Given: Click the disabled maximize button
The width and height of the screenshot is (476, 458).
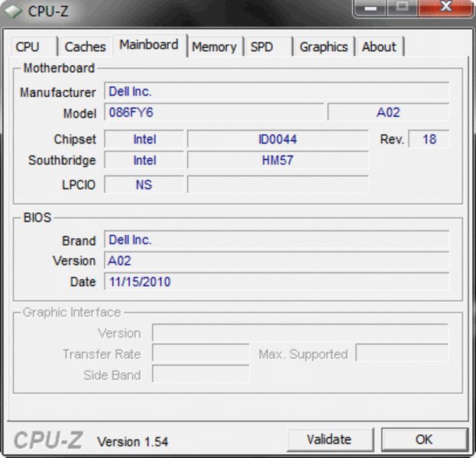Looking at the screenshot, I should pyautogui.click(x=402, y=8).
